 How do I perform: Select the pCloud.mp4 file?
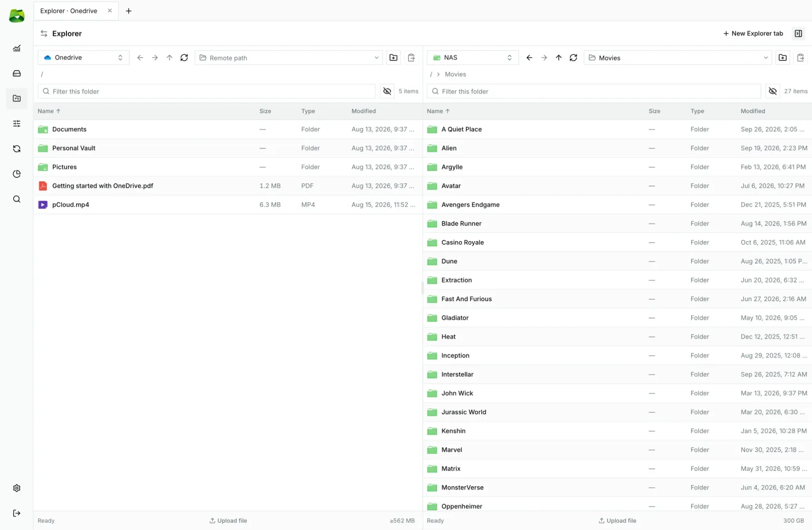click(x=228, y=205)
